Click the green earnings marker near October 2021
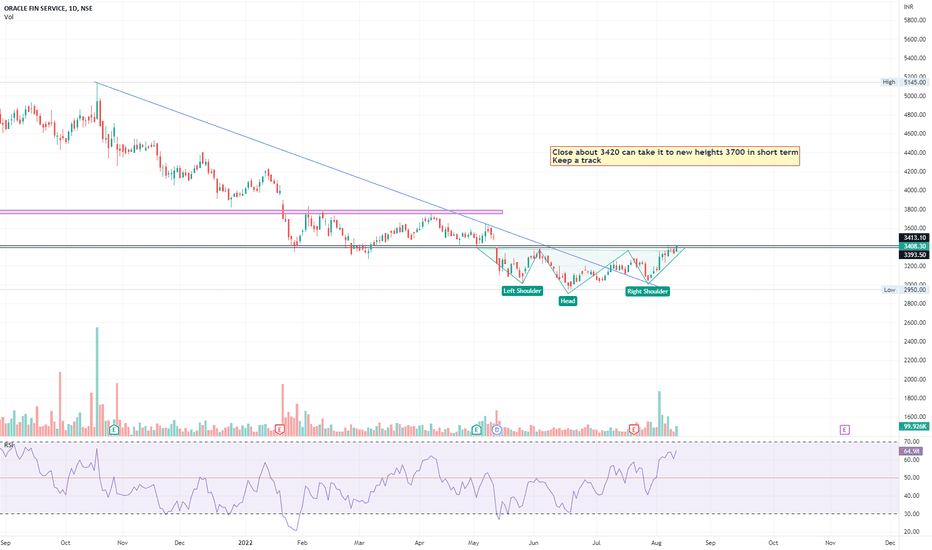Viewport: 932px width, 550px height. click(114, 429)
